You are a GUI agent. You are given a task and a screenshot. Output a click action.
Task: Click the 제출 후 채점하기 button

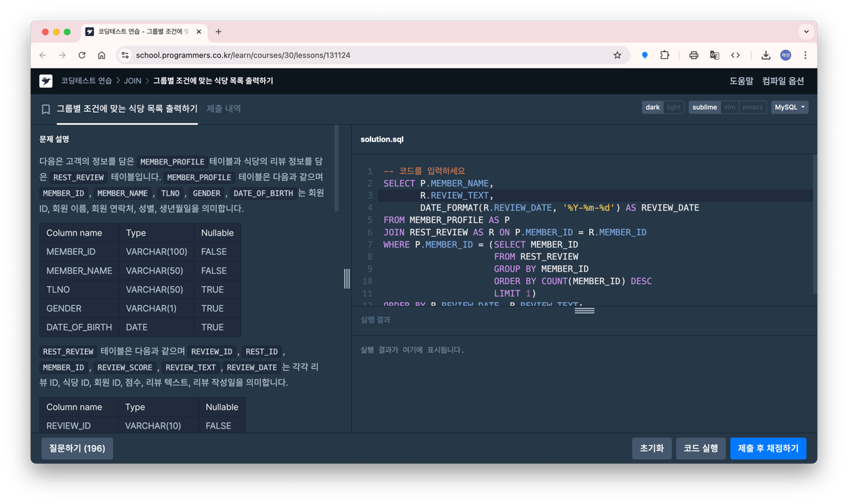pos(768,448)
